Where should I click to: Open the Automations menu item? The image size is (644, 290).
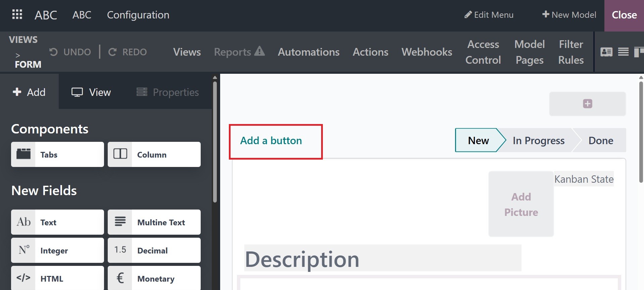point(308,52)
